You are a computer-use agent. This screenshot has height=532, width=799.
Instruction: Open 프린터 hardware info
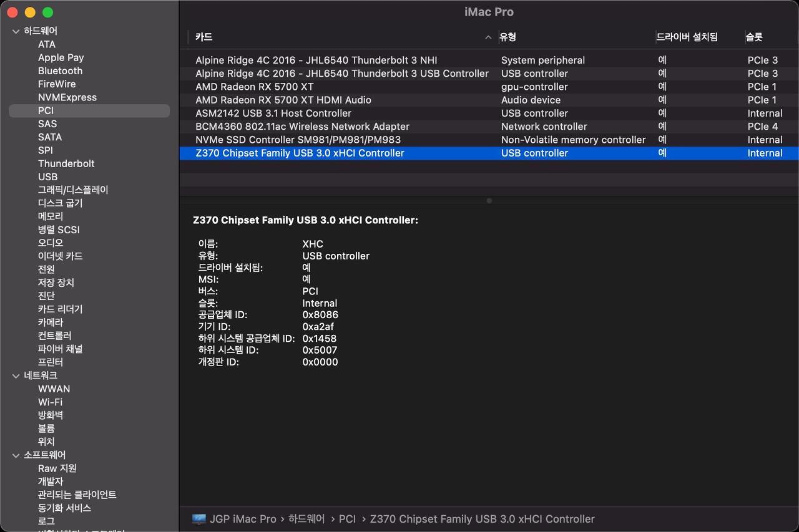pyautogui.click(x=51, y=362)
